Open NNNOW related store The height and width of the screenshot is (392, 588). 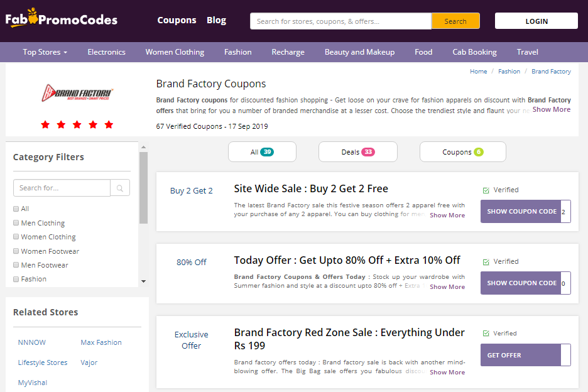point(32,342)
